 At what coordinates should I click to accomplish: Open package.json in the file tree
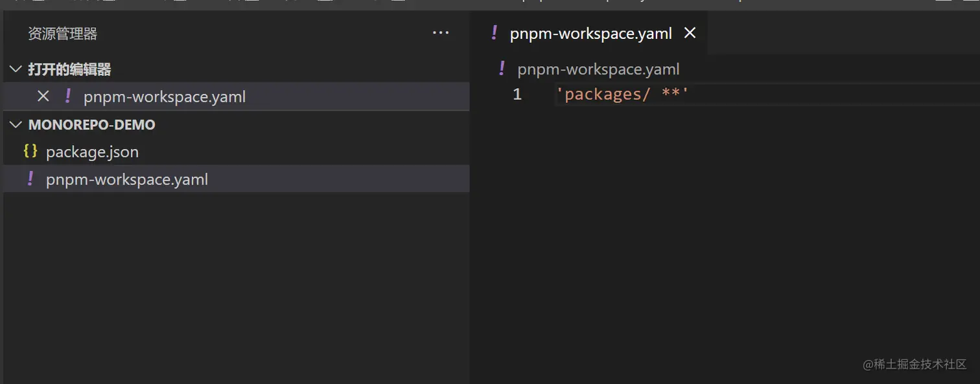236,152
